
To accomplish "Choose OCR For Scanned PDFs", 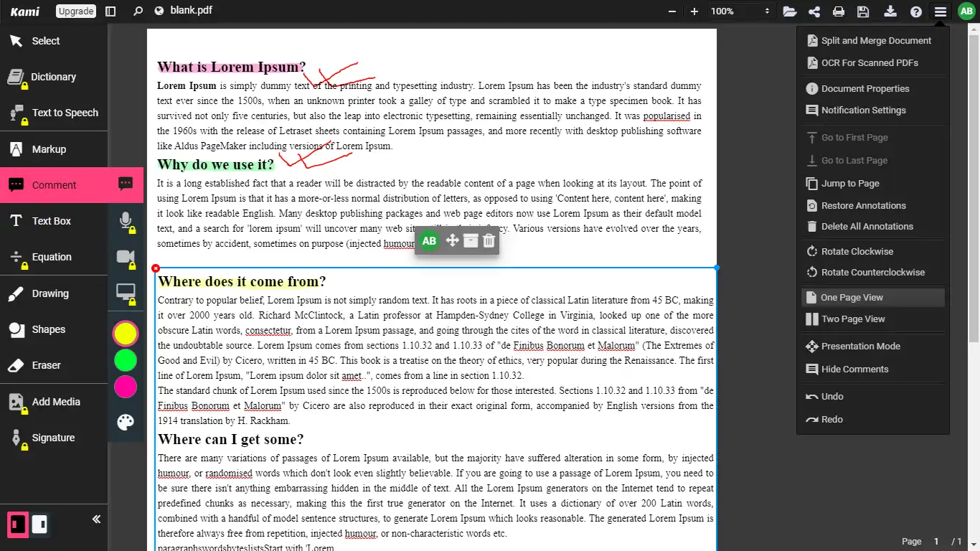I will (x=873, y=62).
